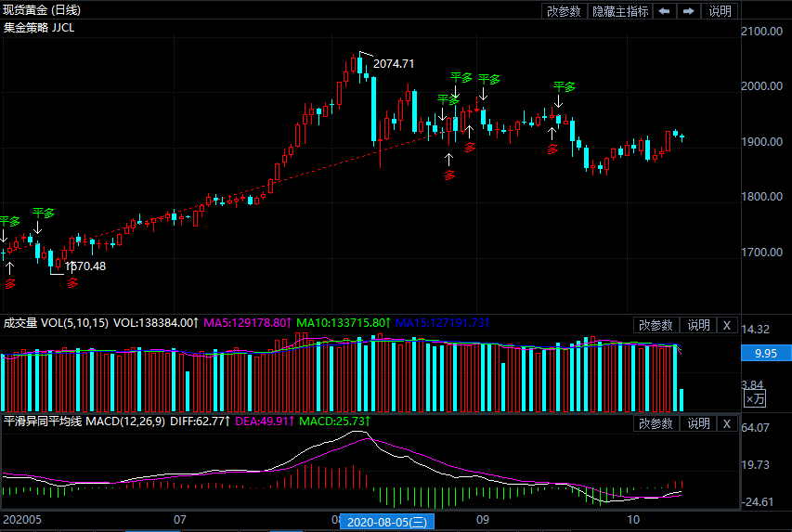
Task: Select the 平滑异同平均线 MACD(12,26,9) label
Action: coord(82,422)
